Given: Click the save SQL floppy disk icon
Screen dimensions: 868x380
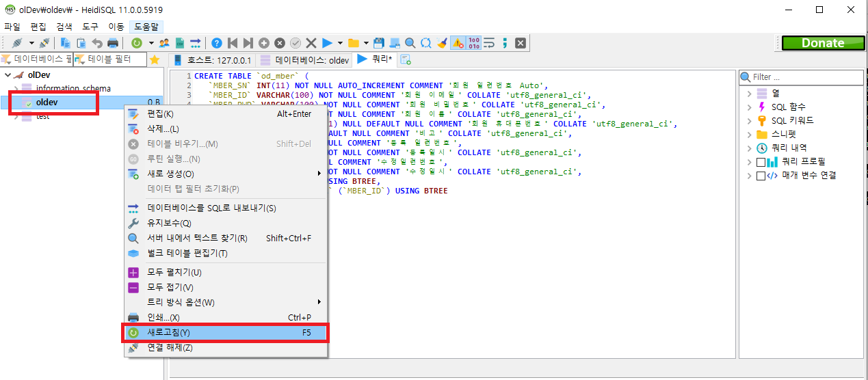Looking at the screenshot, I should point(378,42).
